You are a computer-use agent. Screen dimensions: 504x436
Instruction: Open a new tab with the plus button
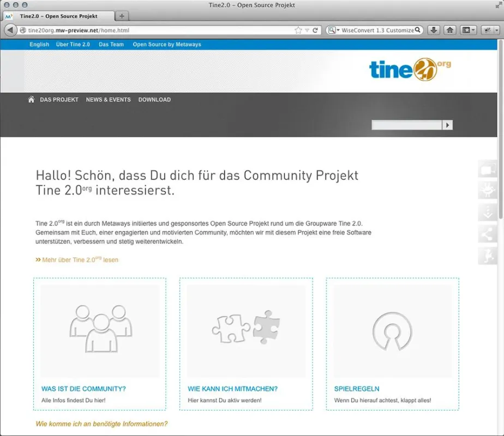click(122, 16)
